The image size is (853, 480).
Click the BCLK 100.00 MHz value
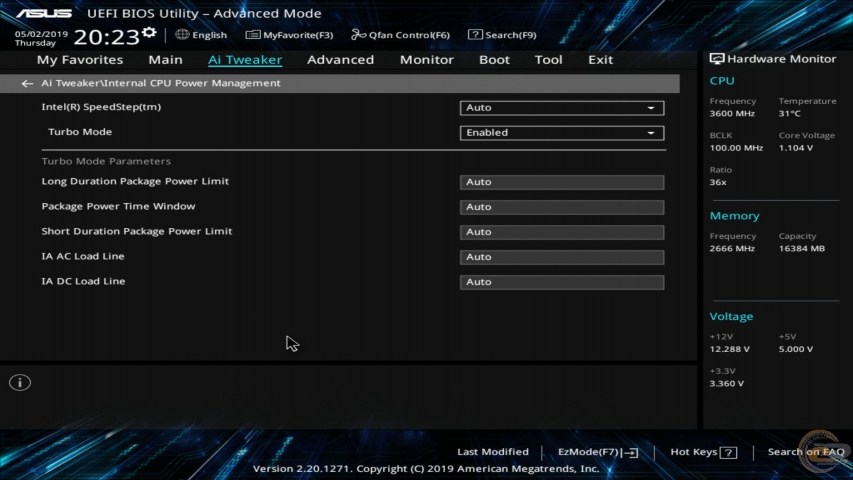point(736,148)
